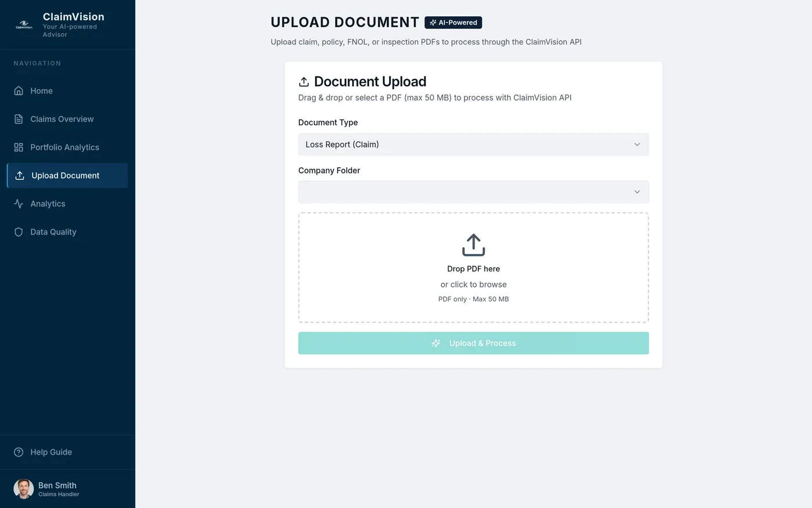
Task: Navigate to Portfolio Analytics
Action: [67, 147]
